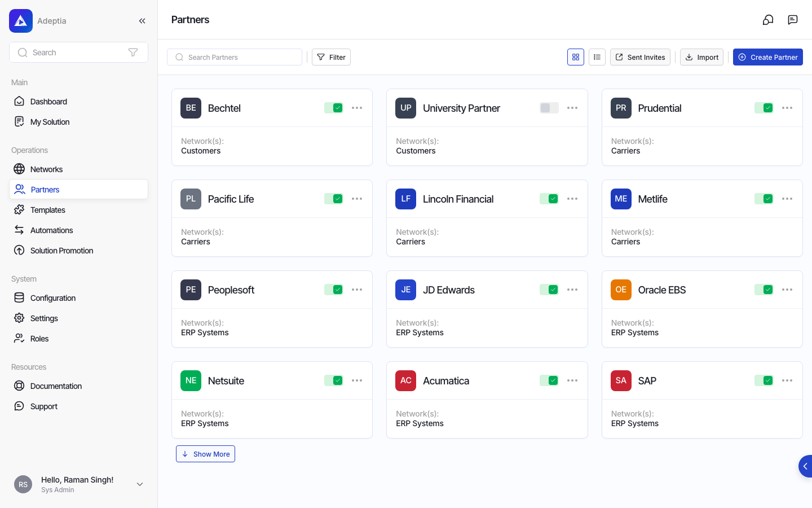The width and height of the screenshot is (812, 508).
Task: Switch to list view layout icon
Action: pyautogui.click(x=597, y=57)
